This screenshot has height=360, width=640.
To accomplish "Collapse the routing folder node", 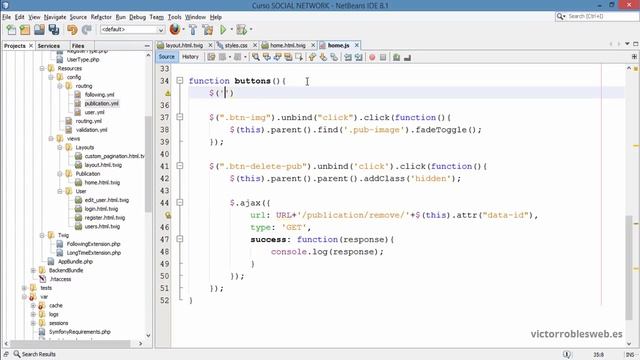I will 60,86.
